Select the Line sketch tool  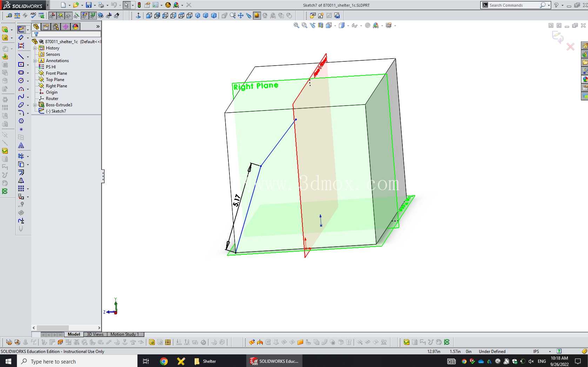point(21,56)
